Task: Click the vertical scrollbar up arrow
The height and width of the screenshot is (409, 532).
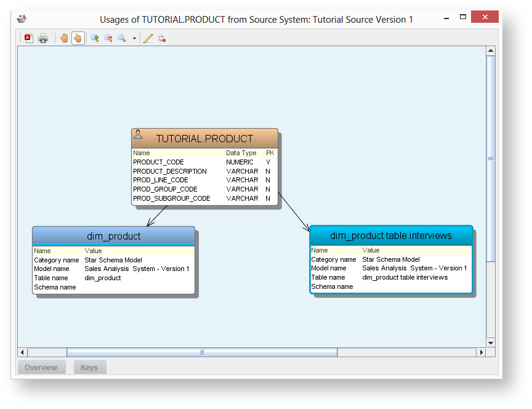Action: tap(491, 51)
